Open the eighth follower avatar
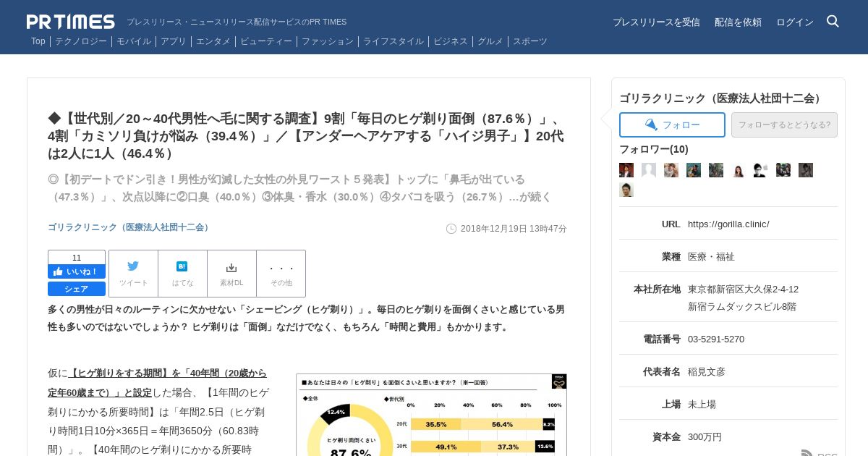 coord(783,170)
